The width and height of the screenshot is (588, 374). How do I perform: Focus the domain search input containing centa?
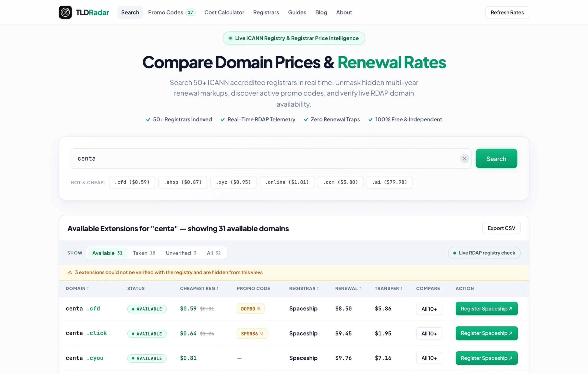pyautogui.click(x=271, y=159)
